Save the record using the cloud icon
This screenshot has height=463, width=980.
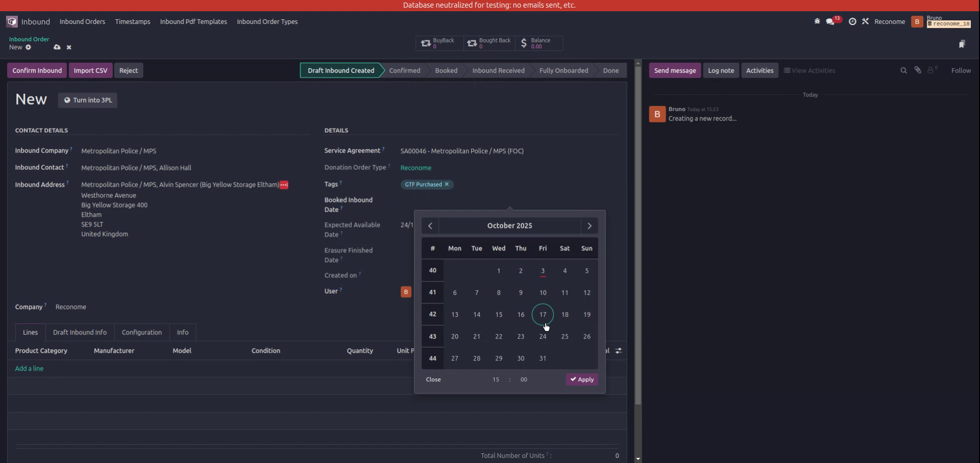(57, 47)
